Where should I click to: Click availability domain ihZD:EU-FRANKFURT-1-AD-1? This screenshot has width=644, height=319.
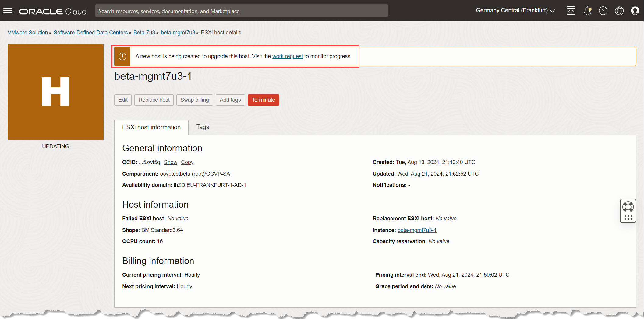[210, 185]
